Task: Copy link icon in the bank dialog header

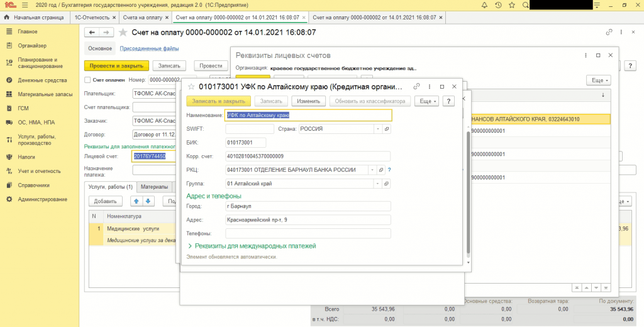Action: click(x=416, y=86)
